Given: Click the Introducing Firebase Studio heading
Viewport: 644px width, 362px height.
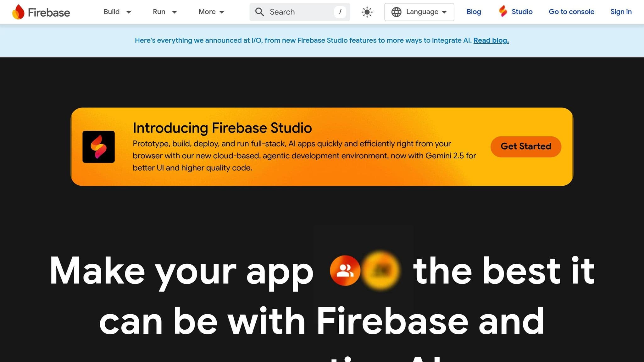Looking at the screenshot, I should pos(222,128).
